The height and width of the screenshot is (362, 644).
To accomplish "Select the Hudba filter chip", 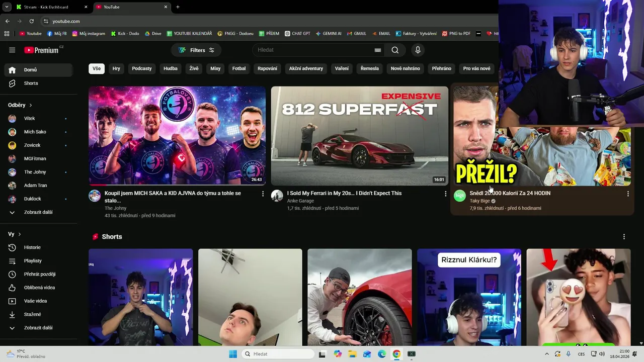I will [x=171, y=68].
